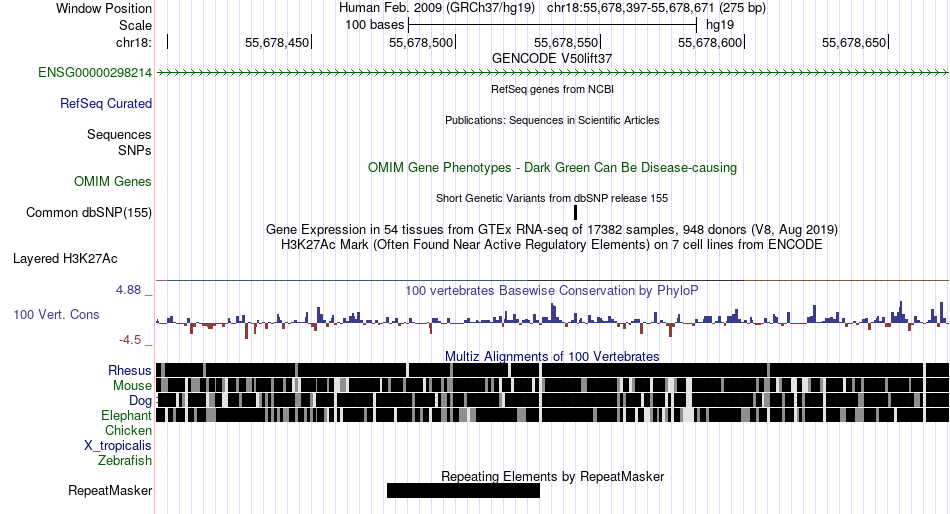Click the OMIM Gene Phenotypes title
Image resolution: width=950 pixels, height=514 pixels.
pyautogui.click(x=552, y=167)
